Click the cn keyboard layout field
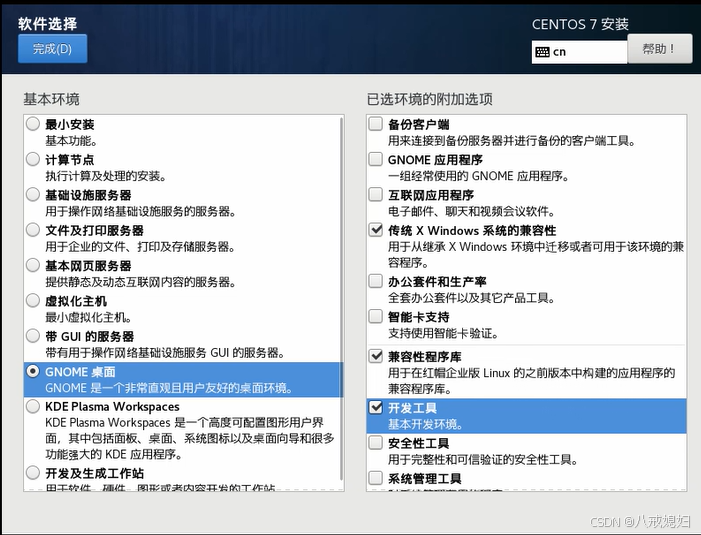The height and width of the screenshot is (535, 701). 579,52
